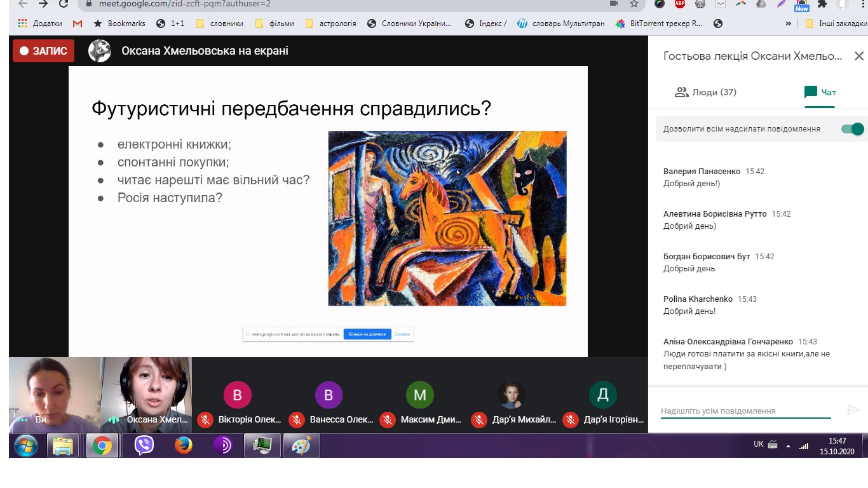This screenshot has width=868, height=488.
Task: Open the purple feather extension icon
Action: click(x=782, y=4)
